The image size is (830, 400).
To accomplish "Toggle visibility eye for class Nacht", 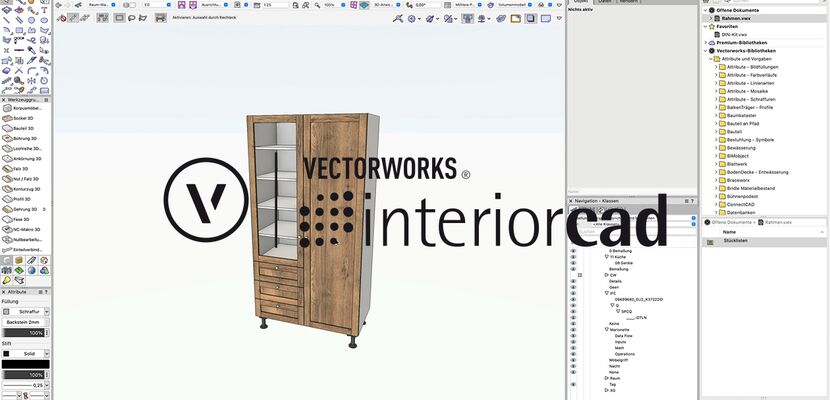I will pos(573,366).
